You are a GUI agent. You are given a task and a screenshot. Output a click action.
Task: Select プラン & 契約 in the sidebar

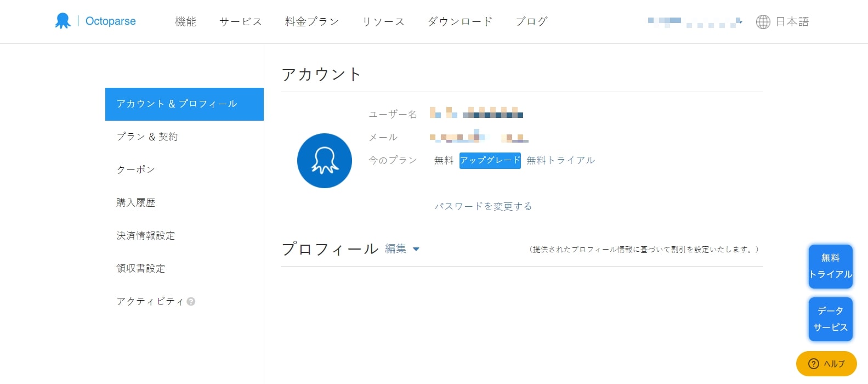[147, 137]
